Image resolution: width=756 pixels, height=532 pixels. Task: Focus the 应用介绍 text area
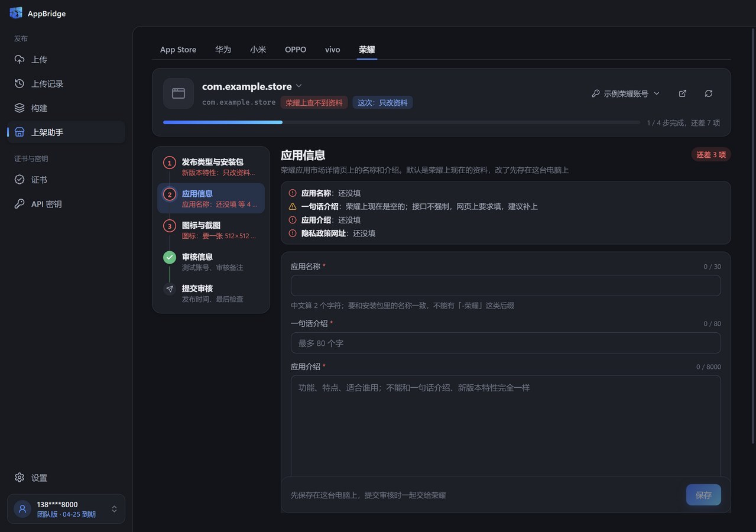(x=506, y=426)
